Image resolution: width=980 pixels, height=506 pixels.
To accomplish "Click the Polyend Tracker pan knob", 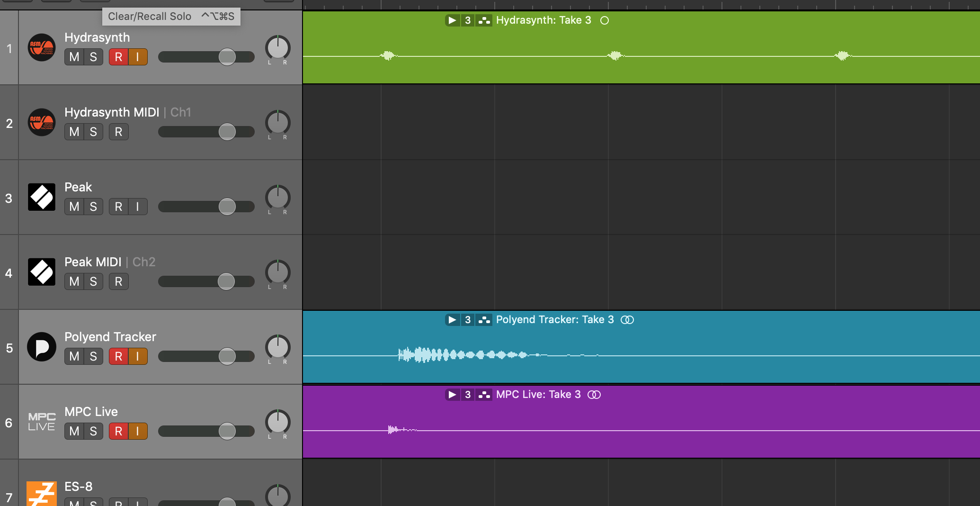I will click(278, 347).
